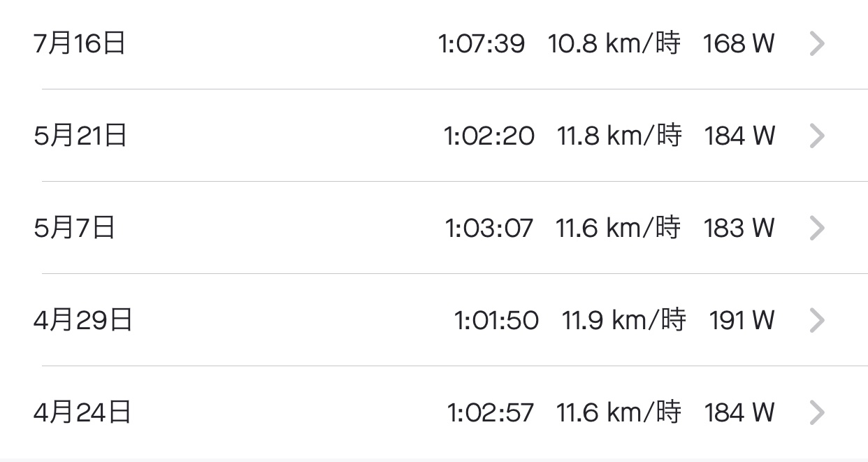The width and height of the screenshot is (868, 462).
Task: Click the 10.8 km/時 speed value
Action: coord(614,44)
